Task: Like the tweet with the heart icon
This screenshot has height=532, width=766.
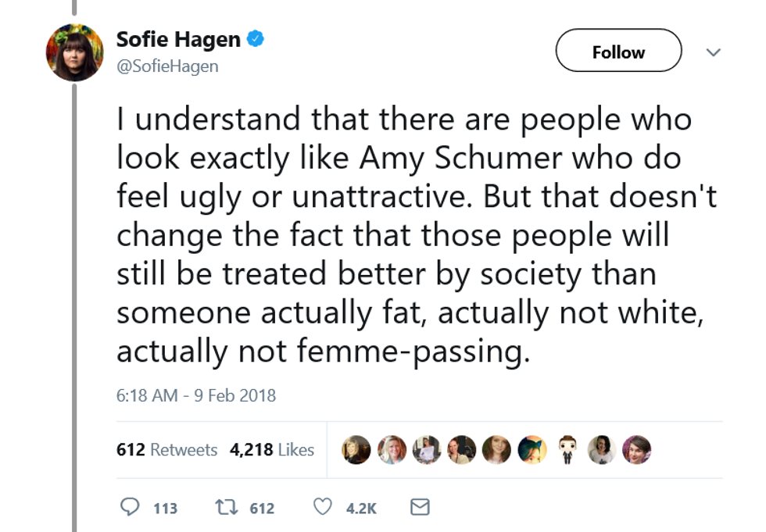Action: pos(323,508)
